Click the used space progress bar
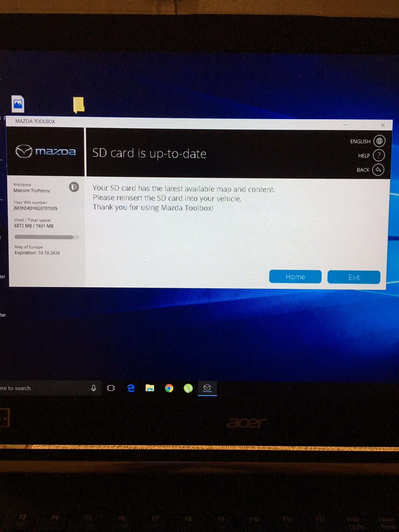Image resolution: width=399 pixels, height=532 pixels. point(47,237)
